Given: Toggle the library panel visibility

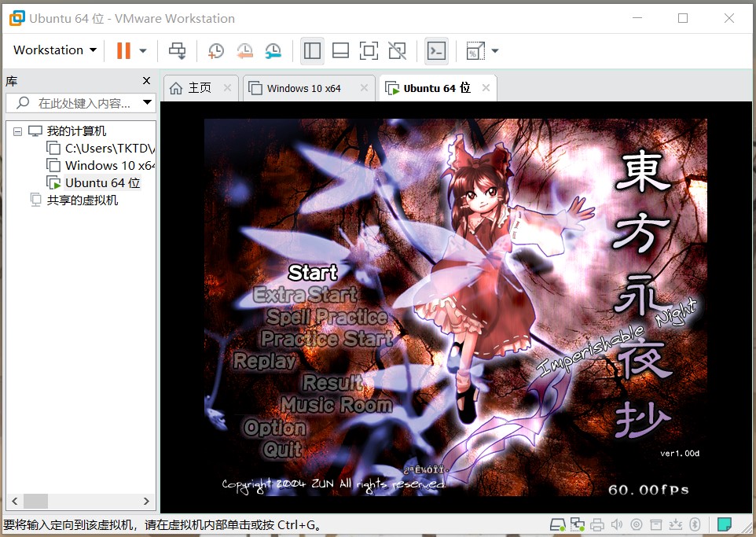Looking at the screenshot, I should coord(312,50).
